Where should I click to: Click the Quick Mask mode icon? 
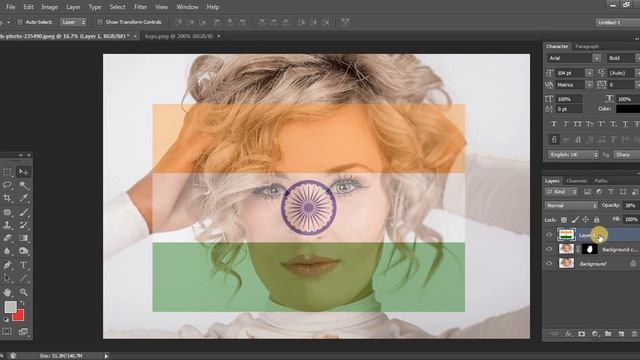[7, 331]
